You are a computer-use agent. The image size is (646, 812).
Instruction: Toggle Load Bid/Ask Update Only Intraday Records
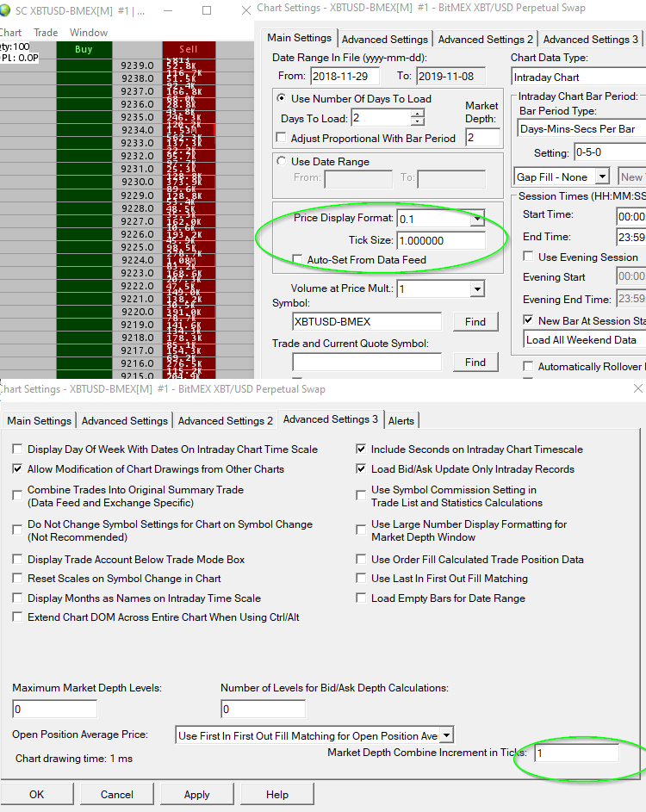click(361, 468)
